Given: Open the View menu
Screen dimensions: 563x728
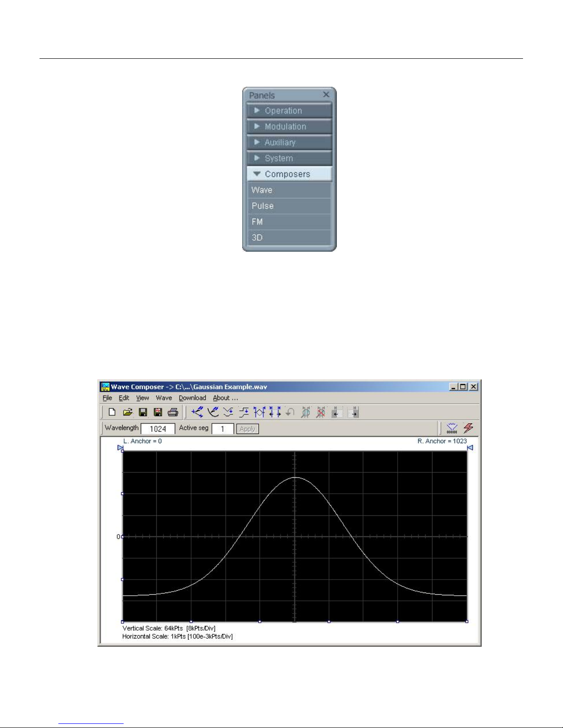Looking at the screenshot, I should point(142,398).
